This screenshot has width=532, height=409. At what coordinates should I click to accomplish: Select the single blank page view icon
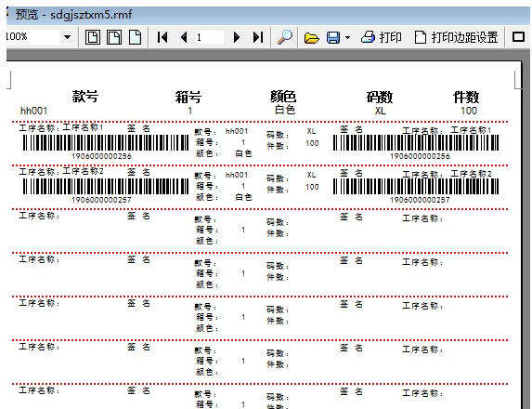135,37
